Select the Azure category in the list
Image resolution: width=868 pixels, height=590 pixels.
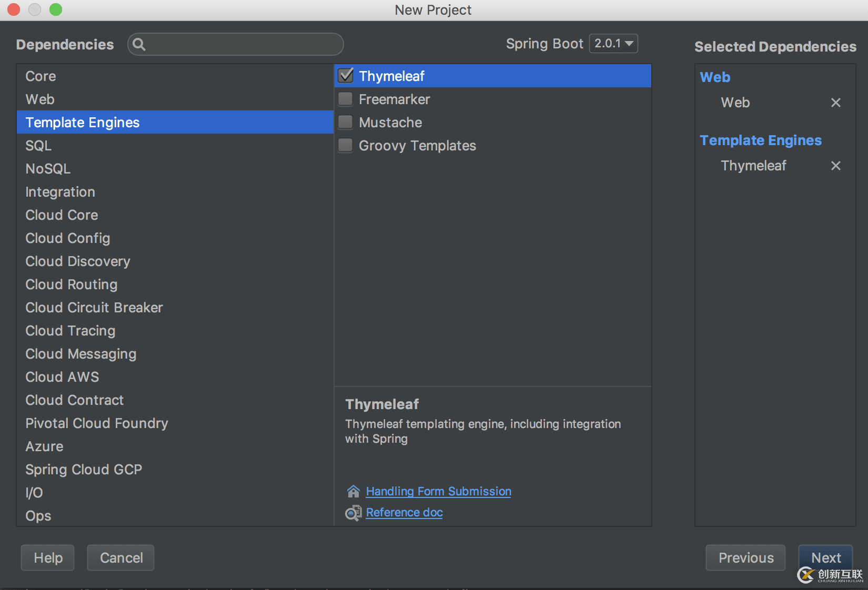point(45,446)
